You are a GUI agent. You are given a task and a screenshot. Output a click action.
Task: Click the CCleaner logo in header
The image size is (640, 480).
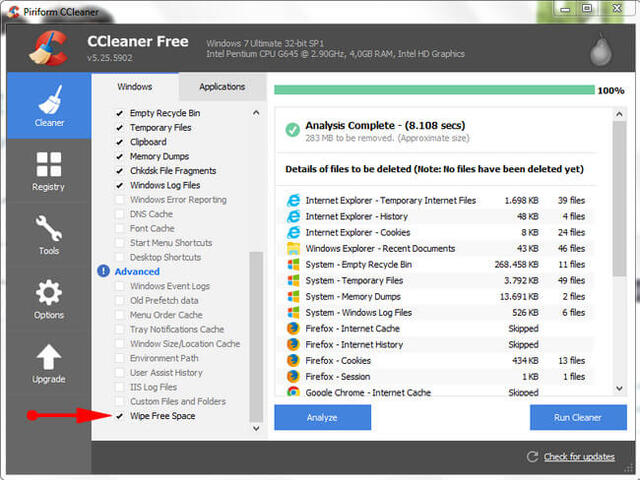pyautogui.click(x=48, y=48)
